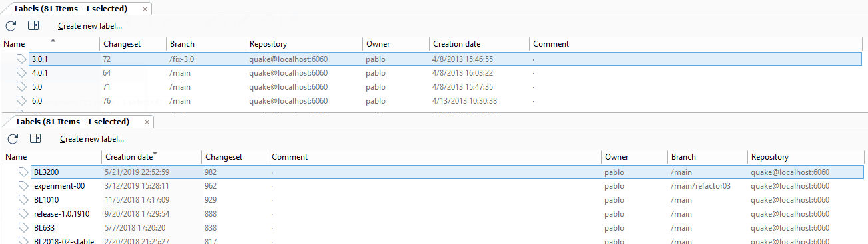Click the tag icon of label 5.0
This screenshot has width=868, height=244.
[22, 87]
